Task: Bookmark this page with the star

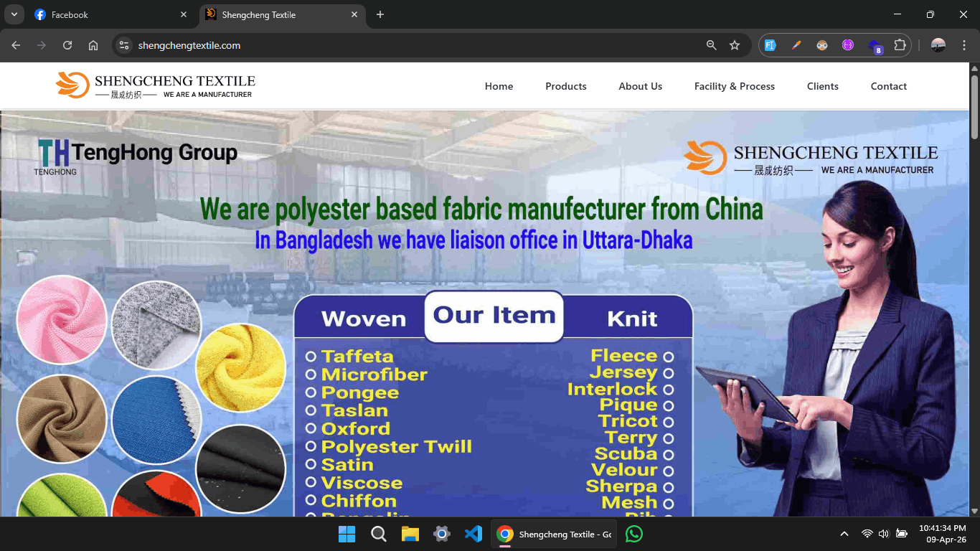Action: pyautogui.click(x=735, y=45)
